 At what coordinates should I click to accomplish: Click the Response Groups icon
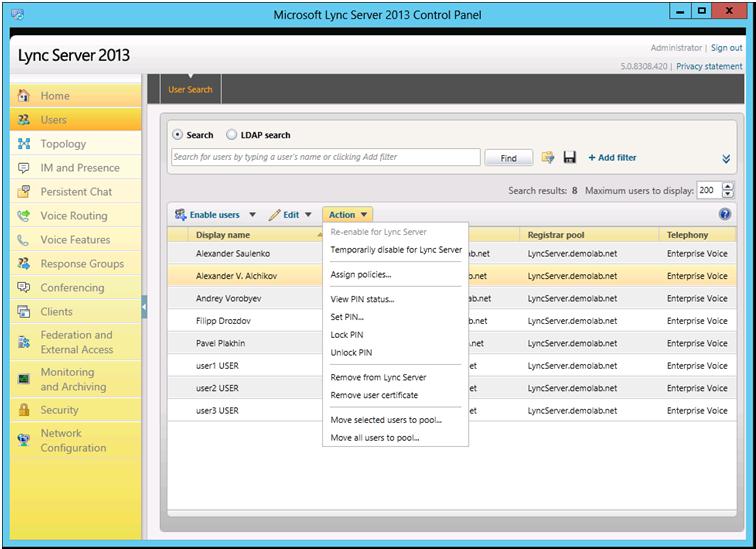pos(24,264)
